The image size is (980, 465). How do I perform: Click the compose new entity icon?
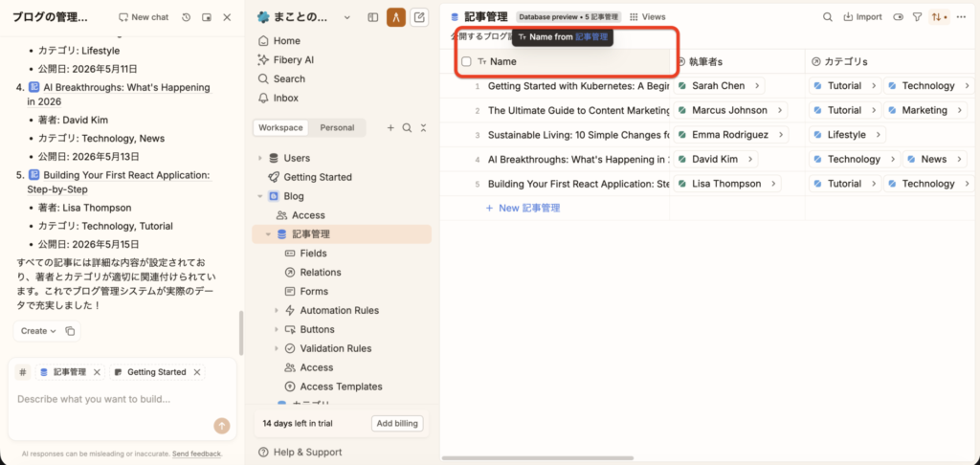coord(419,17)
